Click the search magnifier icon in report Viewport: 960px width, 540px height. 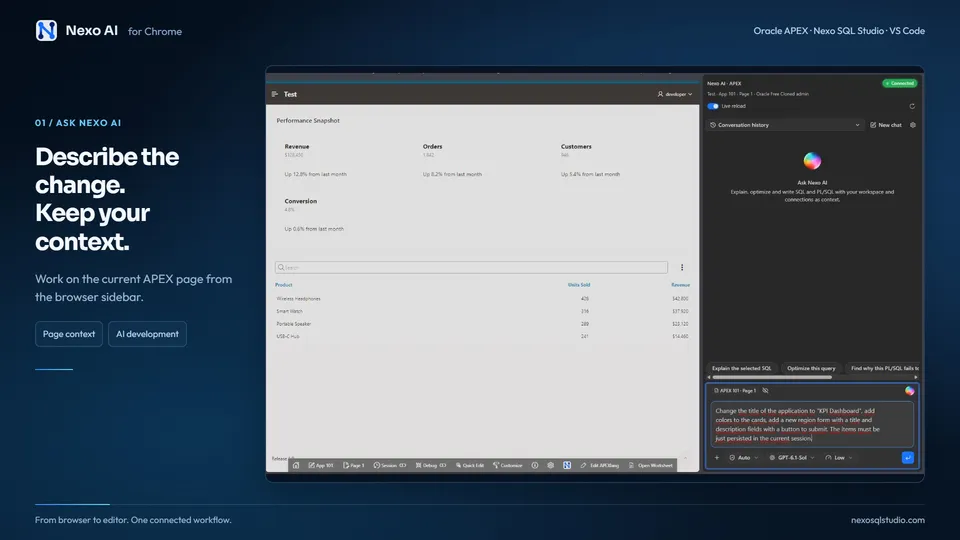[x=281, y=268]
